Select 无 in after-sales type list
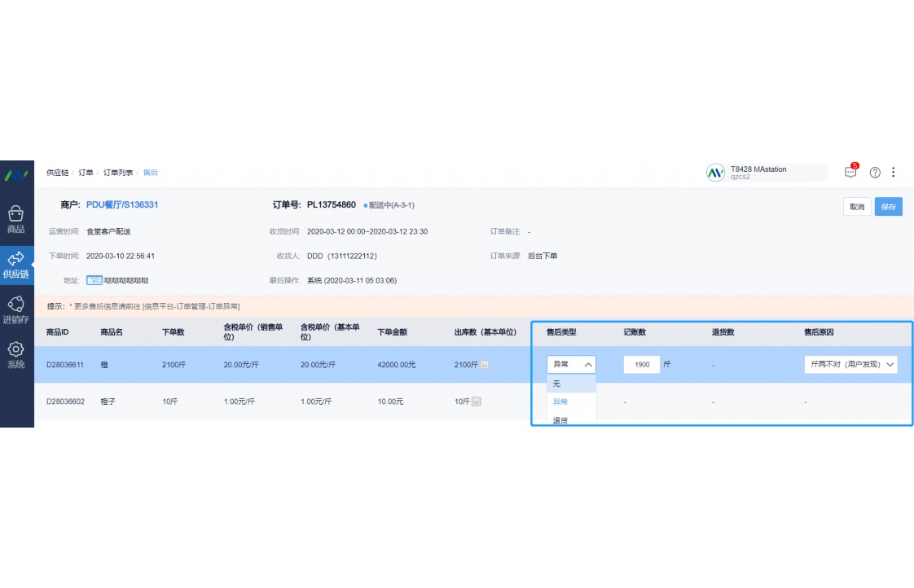This screenshot has width=914, height=588. 571,384
